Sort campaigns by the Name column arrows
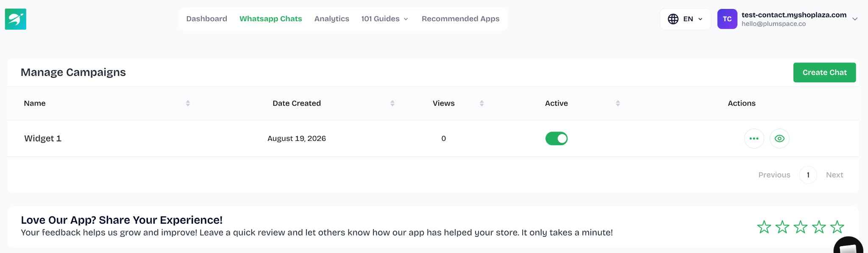Image resolution: width=868 pixels, height=253 pixels. (x=188, y=103)
